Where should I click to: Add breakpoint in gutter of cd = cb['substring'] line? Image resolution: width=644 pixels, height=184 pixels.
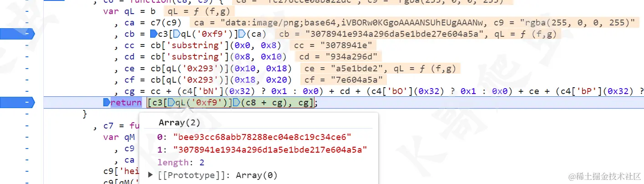pos(27,56)
